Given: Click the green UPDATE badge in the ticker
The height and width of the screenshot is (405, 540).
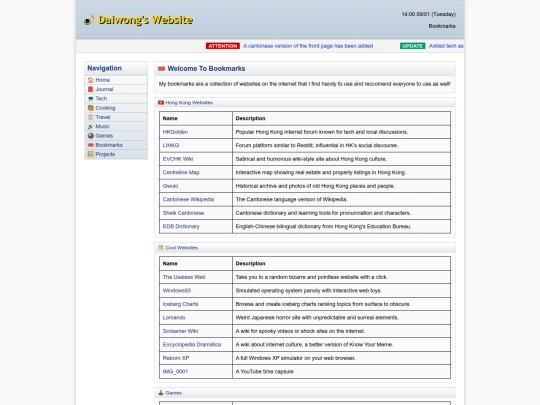Looking at the screenshot, I should coord(413,46).
